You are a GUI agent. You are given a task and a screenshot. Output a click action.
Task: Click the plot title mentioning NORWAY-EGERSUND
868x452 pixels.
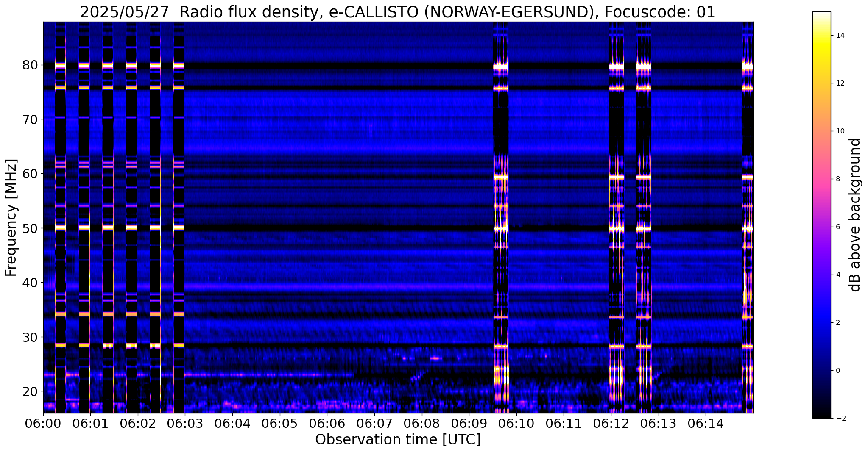(397, 12)
